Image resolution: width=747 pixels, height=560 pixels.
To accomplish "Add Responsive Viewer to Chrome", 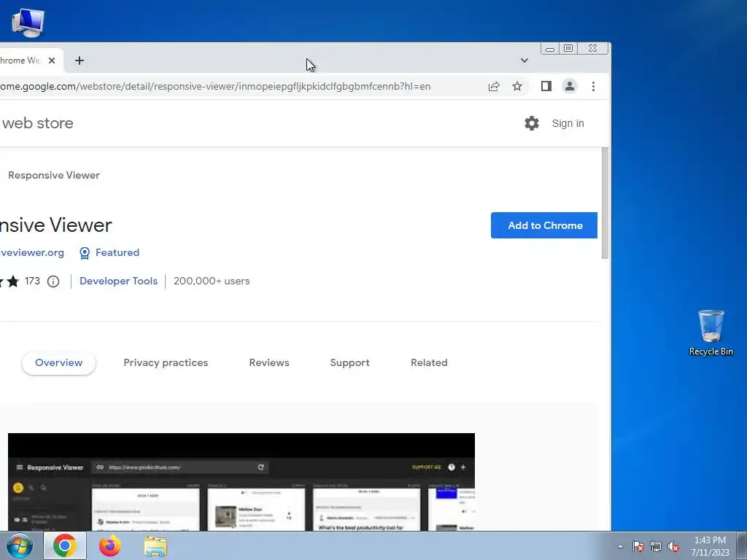I will pyautogui.click(x=544, y=225).
